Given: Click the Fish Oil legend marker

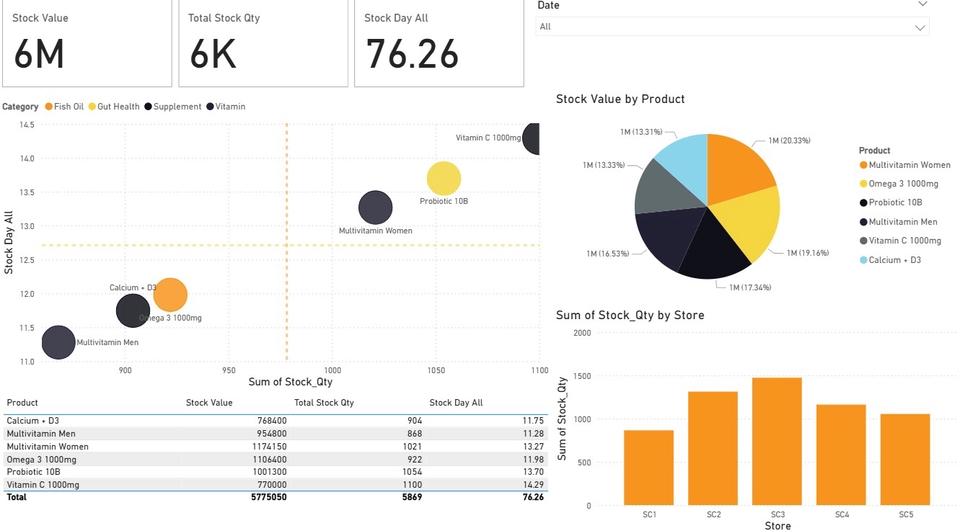Looking at the screenshot, I should point(48,107).
